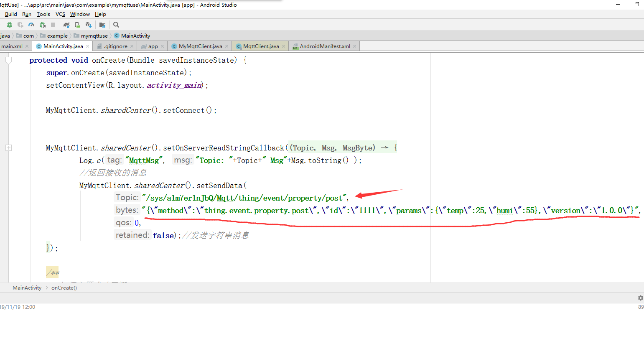Viewport: 644px width, 346px height.
Task: Close the AndroidManifest.xml tab
Action: click(355, 46)
